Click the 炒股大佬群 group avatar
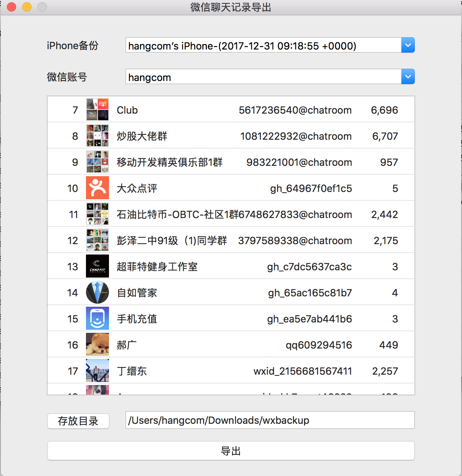Viewport: 462px width, 476px height. click(x=97, y=136)
